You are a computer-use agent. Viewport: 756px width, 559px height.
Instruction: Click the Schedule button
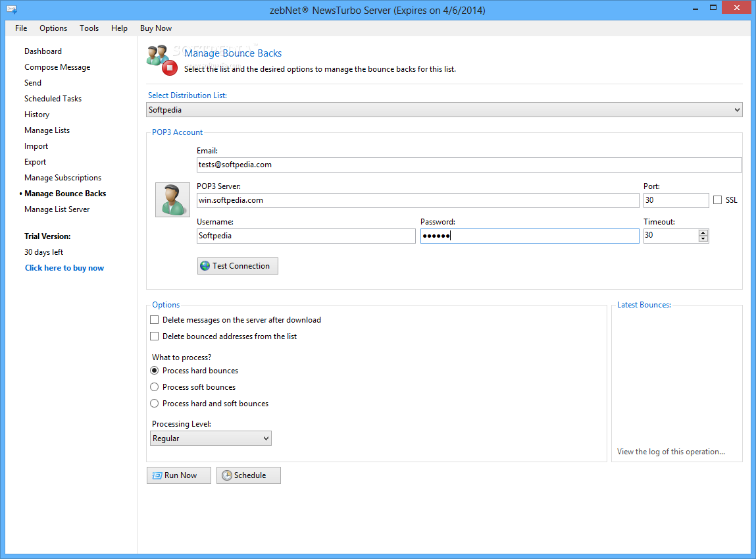pyautogui.click(x=248, y=475)
